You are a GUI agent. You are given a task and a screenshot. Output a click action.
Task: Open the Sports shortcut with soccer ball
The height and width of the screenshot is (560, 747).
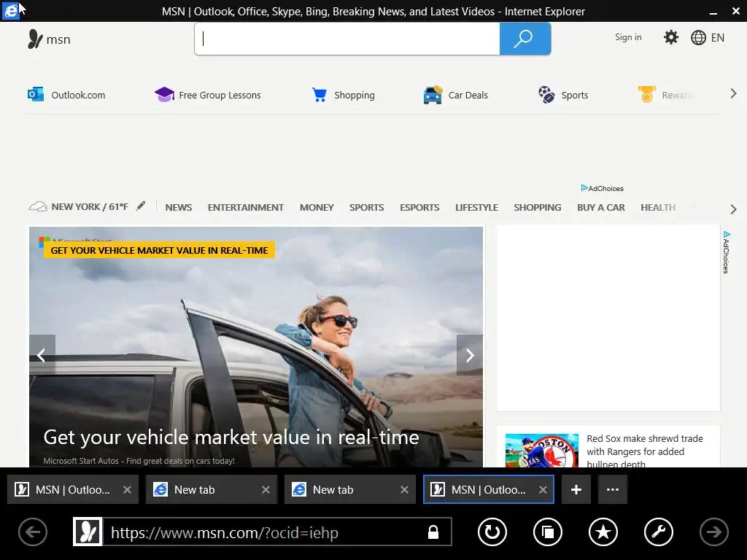(x=563, y=95)
